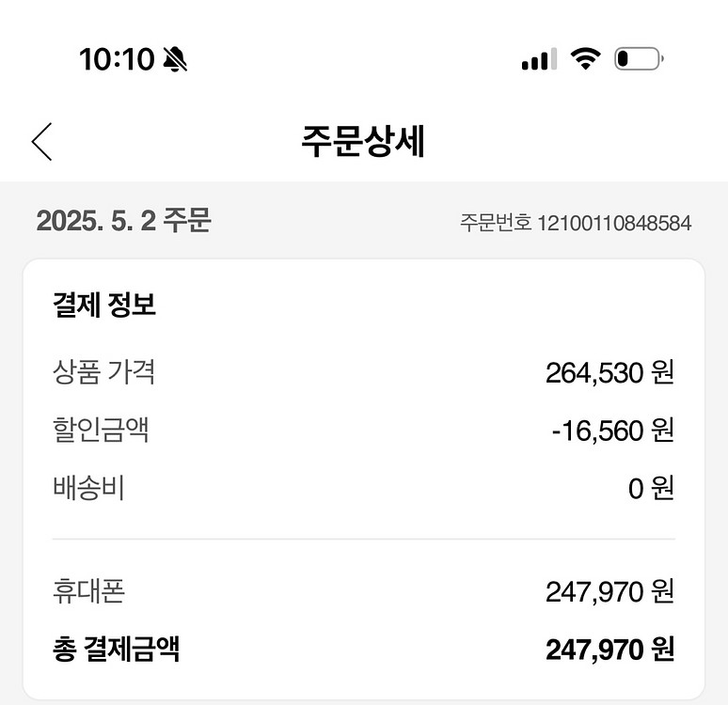Tap the back arrow icon
728x705 pixels.
(x=41, y=142)
